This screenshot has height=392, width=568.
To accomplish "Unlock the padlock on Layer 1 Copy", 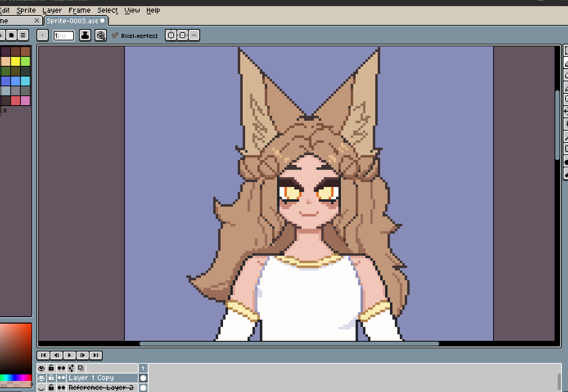I will (x=51, y=378).
